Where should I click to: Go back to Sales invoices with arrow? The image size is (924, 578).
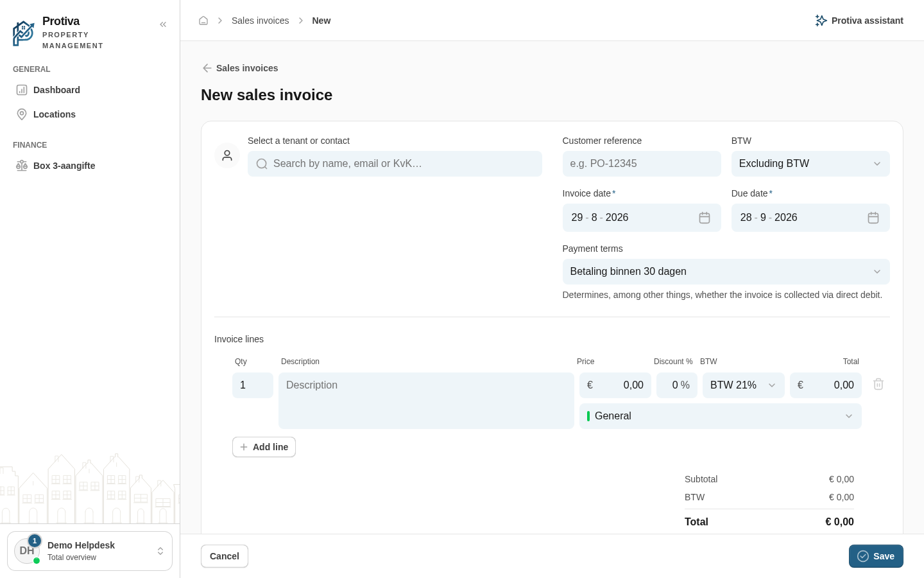coord(240,68)
